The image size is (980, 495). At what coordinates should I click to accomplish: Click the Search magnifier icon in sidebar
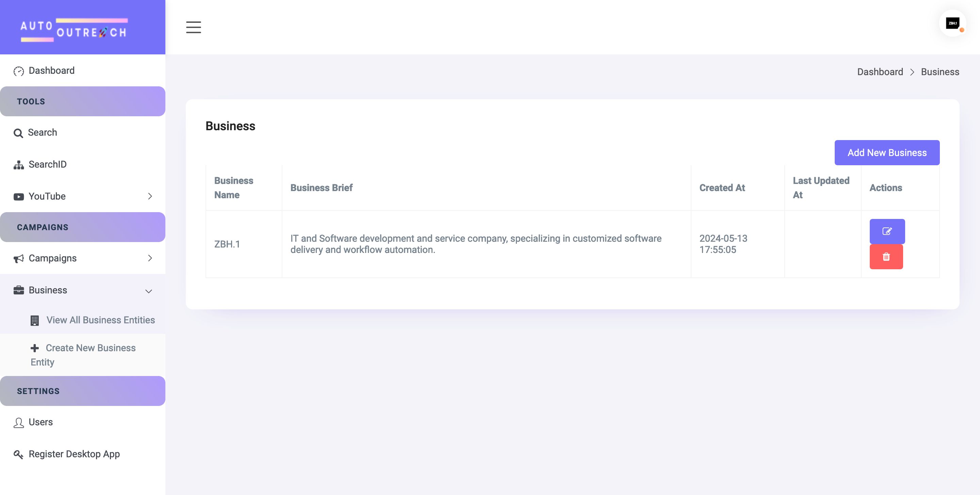[18, 133]
